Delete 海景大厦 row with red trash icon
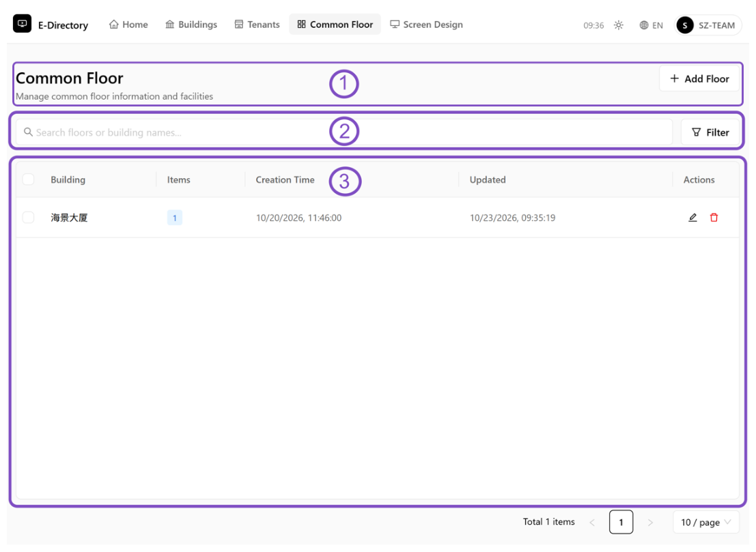 pos(714,218)
